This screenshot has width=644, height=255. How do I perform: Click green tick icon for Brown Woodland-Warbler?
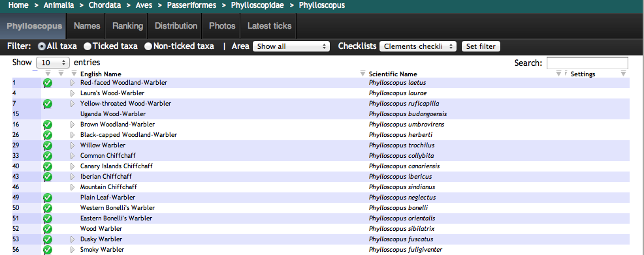48,125
